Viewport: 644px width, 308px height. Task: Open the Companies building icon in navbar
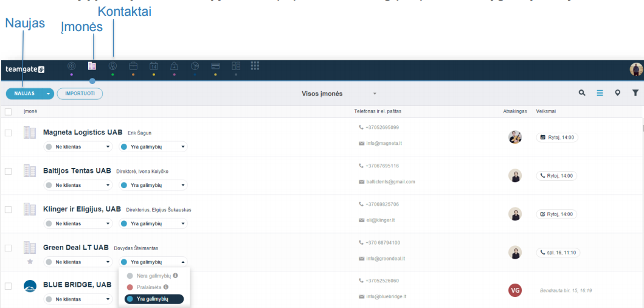click(92, 66)
